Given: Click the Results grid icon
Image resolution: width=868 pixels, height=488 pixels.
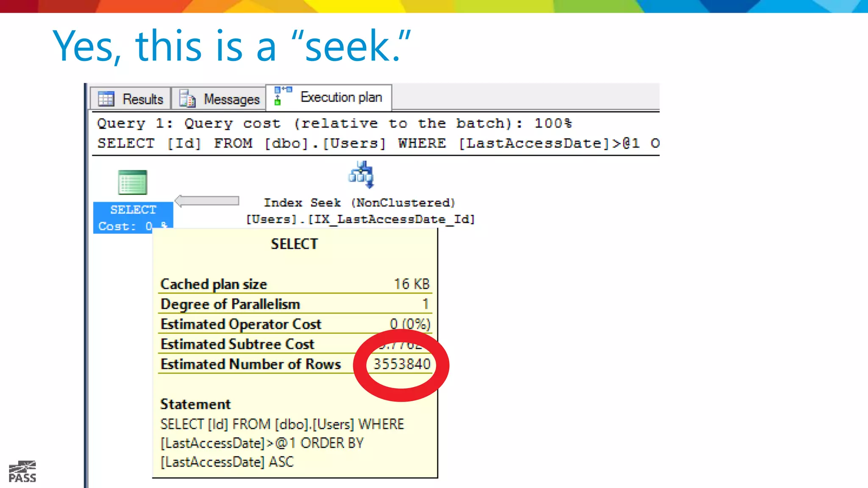Looking at the screenshot, I should 106,99.
